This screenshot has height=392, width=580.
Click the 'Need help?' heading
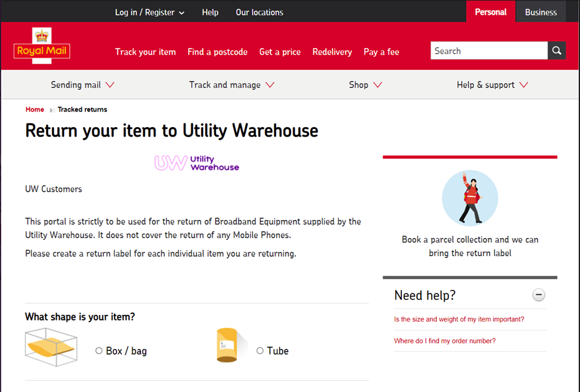point(425,295)
